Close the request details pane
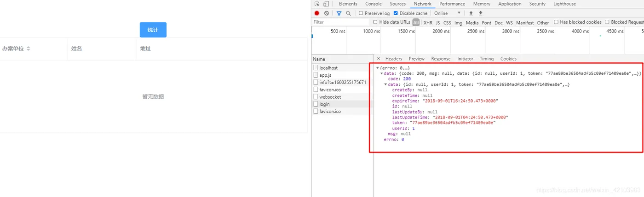 coord(379,59)
